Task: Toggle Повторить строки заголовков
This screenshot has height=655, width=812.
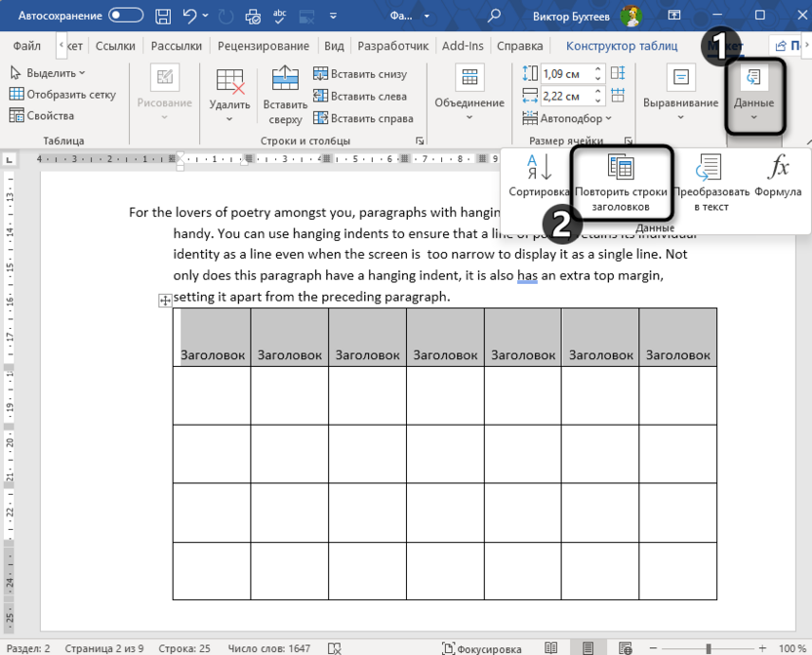Action: point(621,184)
